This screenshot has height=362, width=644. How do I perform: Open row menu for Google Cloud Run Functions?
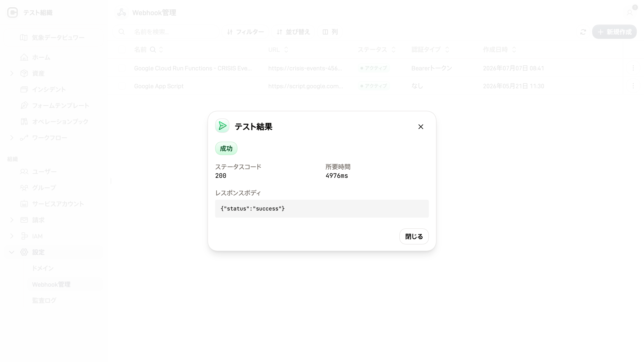pyautogui.click(x=633, y=68)
